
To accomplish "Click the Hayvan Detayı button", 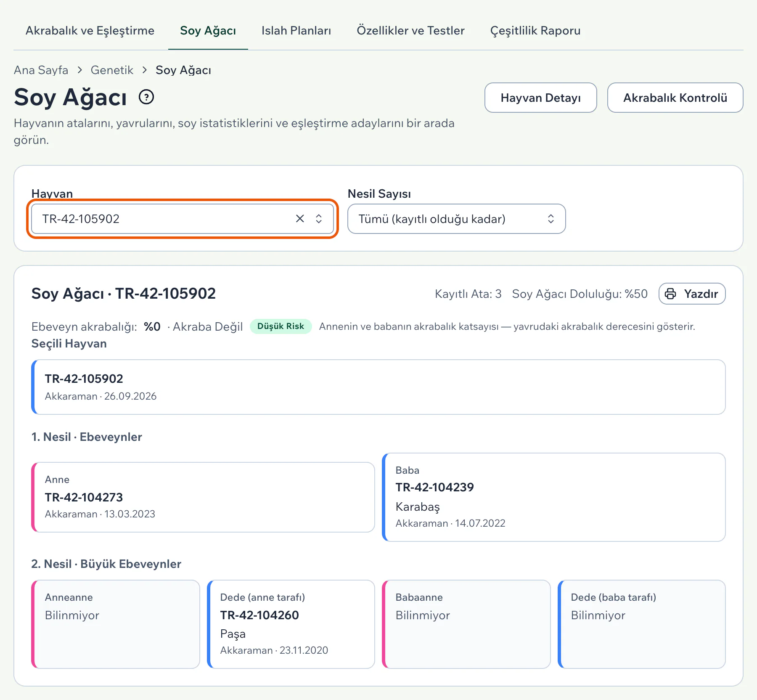I will [540, 98].
